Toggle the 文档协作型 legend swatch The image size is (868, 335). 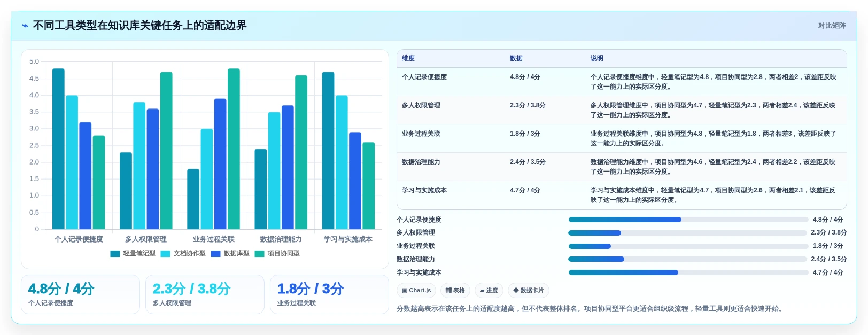[165, 254]
